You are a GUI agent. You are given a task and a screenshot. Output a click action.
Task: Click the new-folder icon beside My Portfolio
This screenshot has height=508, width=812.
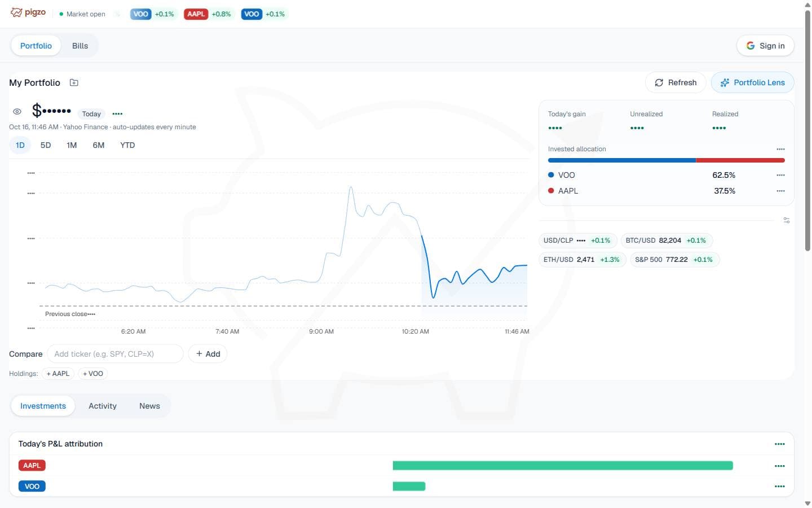(74, 82)
